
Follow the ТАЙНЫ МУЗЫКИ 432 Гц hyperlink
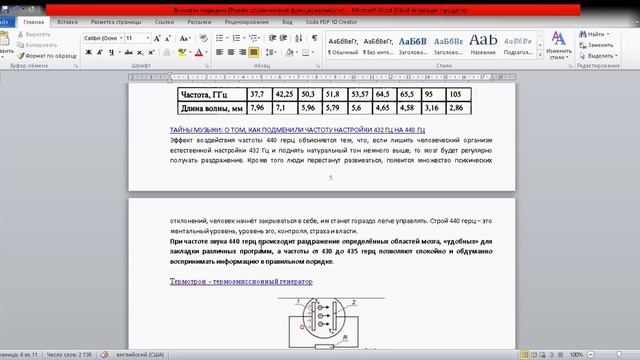(297, 130)
